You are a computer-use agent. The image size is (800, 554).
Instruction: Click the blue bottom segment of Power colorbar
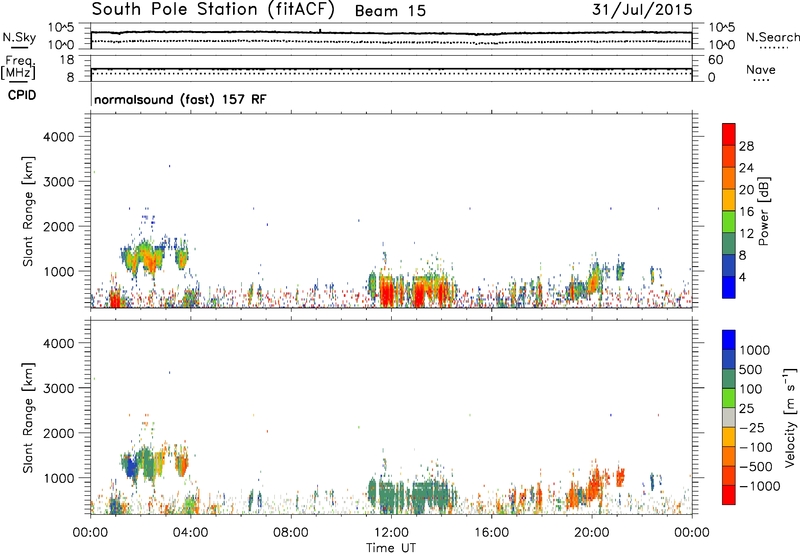click(729, 287)
